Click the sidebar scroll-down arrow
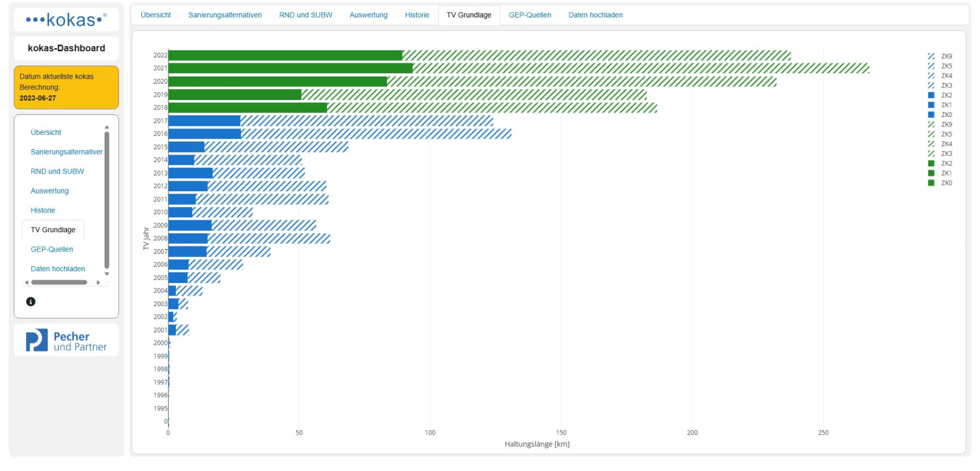This screenshot has width=980, height=471. coord(107,274)
